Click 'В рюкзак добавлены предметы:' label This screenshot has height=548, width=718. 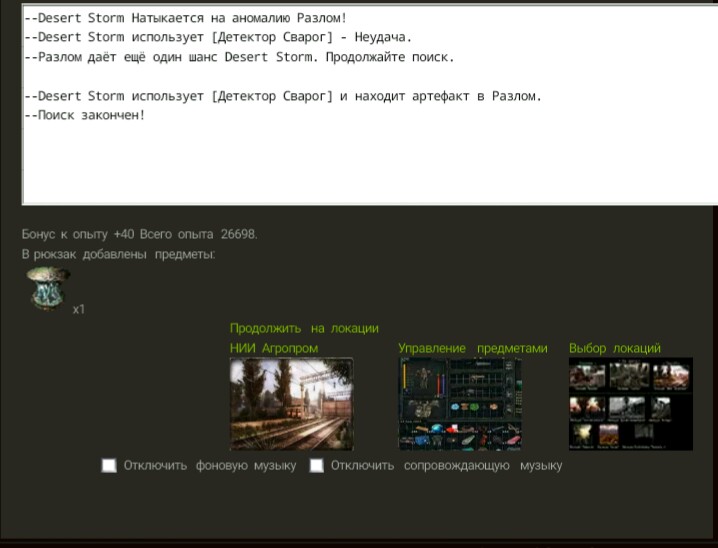(x=118, y=254)
